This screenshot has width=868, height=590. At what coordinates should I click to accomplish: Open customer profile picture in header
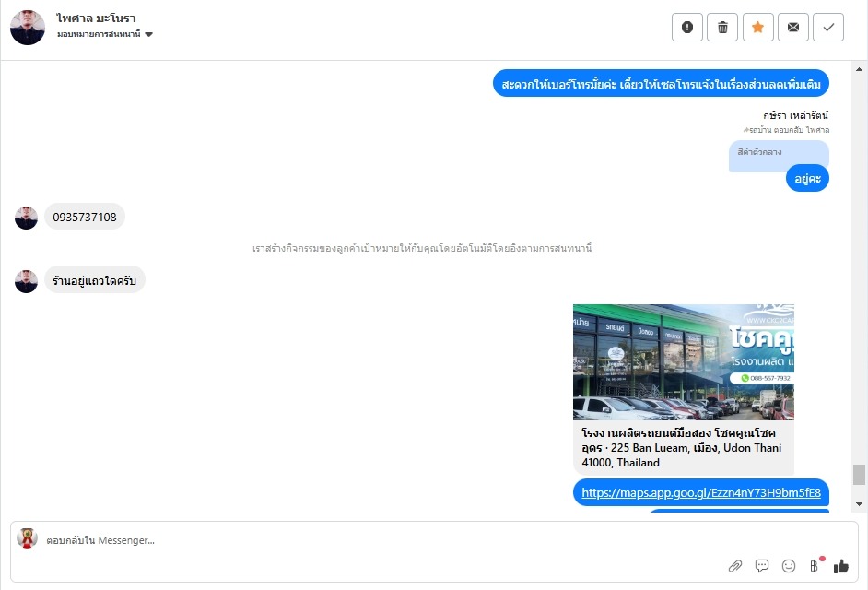point(27,27)
